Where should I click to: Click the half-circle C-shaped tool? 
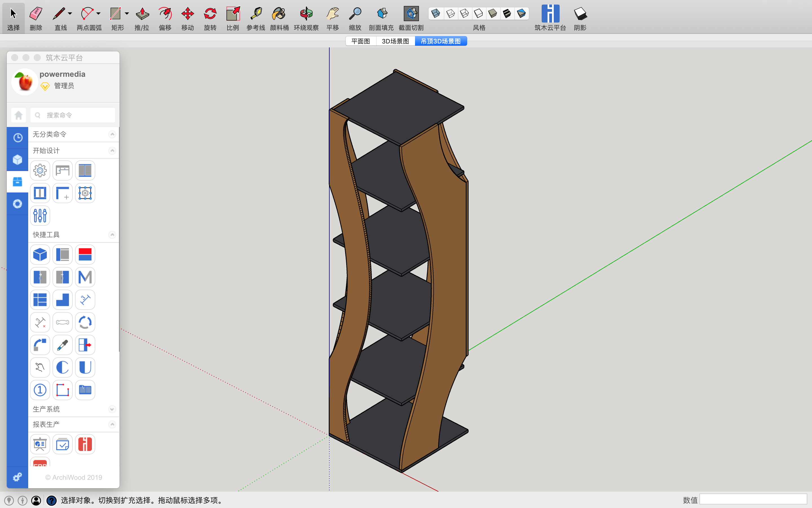pyautogui.click(x=62, y=367)
